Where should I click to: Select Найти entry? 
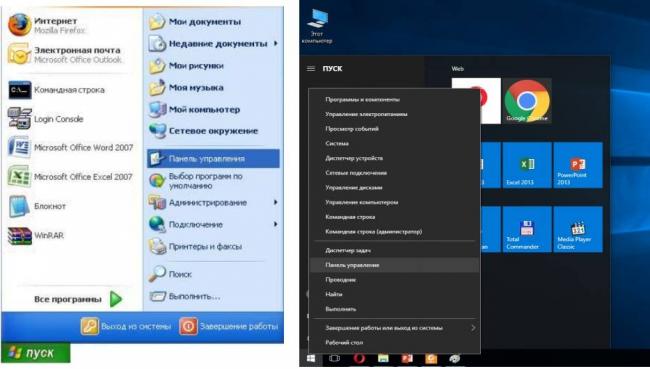pyautogui.click(x=394, y=294)
